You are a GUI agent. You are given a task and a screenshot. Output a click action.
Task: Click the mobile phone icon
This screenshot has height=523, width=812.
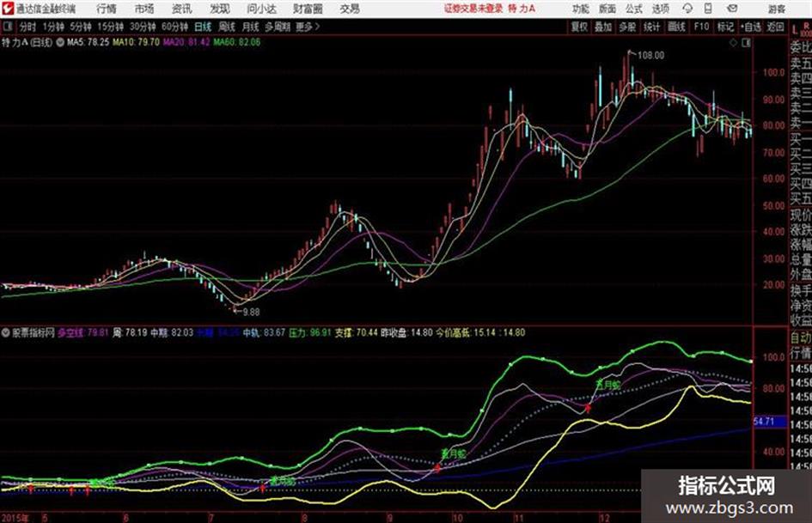coord(708,9)
